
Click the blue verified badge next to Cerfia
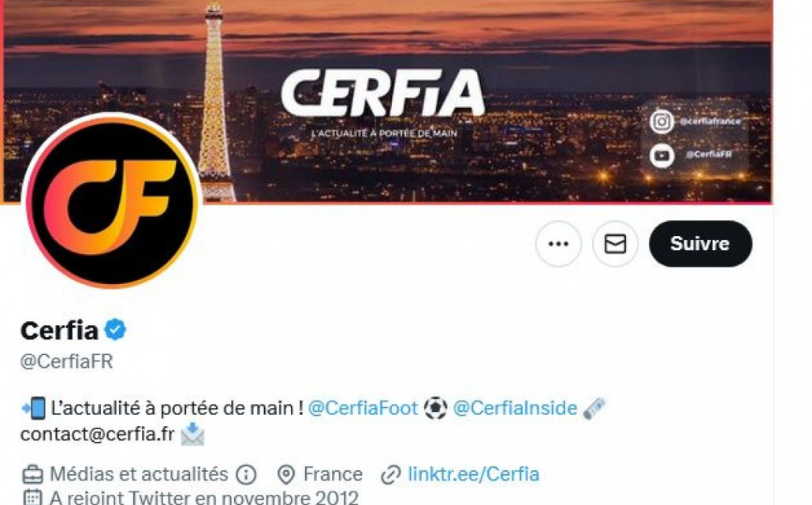click(115, 330)
